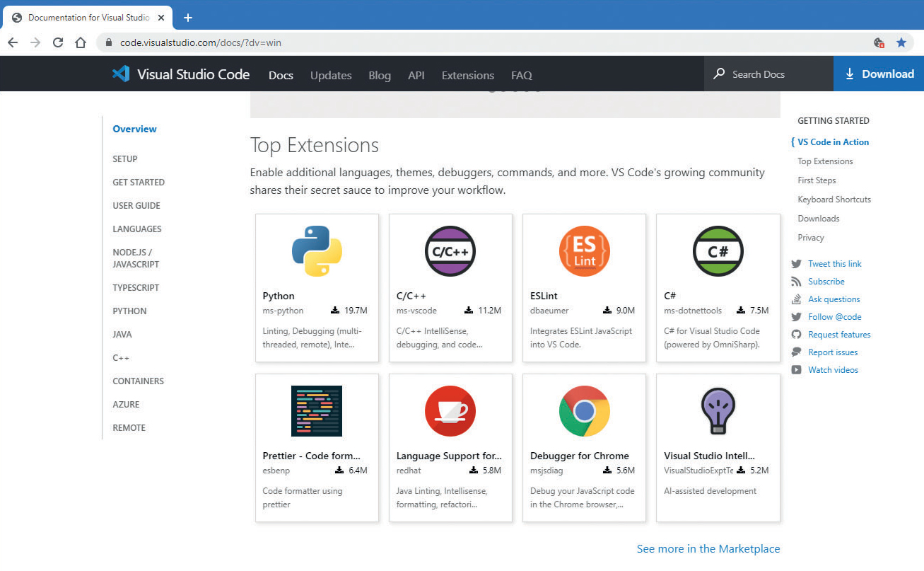Viewport: 924px width, 571px height.
Task: Bookmark this page with the star icon
Action: point(901,42)
